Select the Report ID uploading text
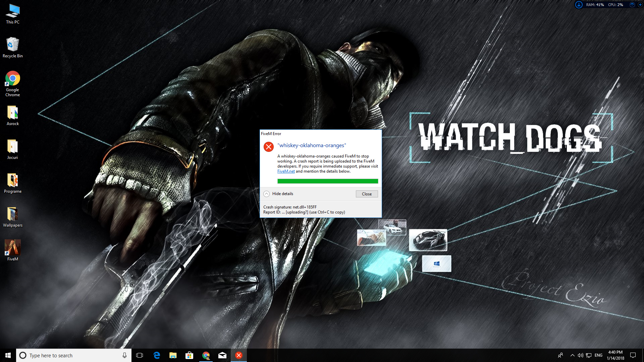 pos(304,212)
